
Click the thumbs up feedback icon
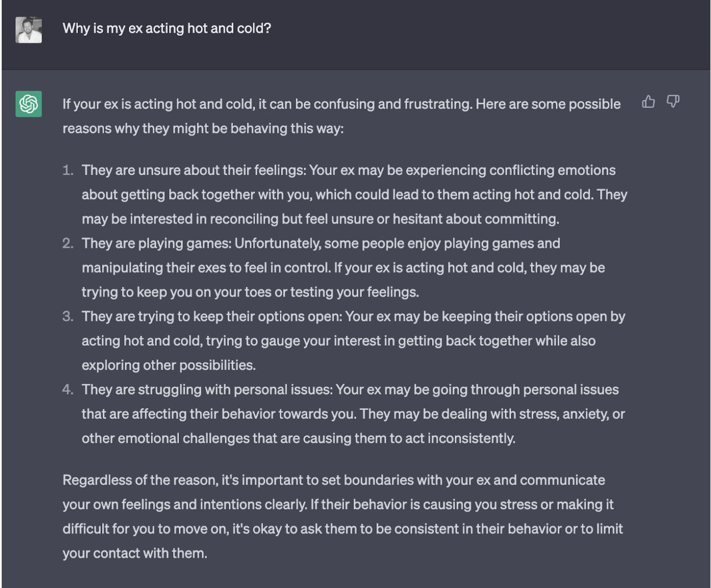pyautogui.click(x=648, y=102)
